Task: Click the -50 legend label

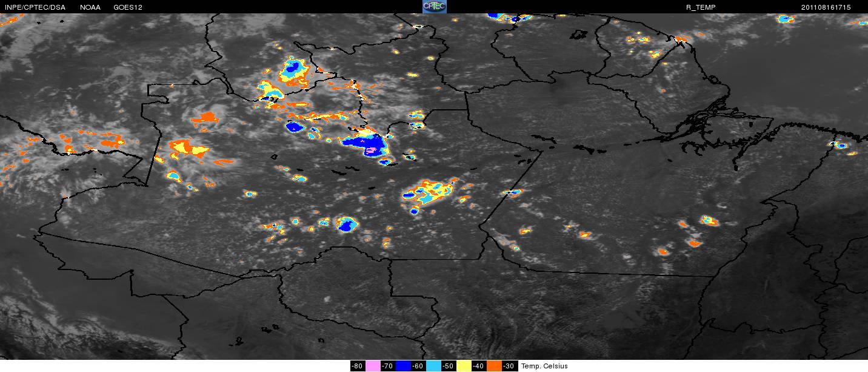Action: (x=448, y=366)
